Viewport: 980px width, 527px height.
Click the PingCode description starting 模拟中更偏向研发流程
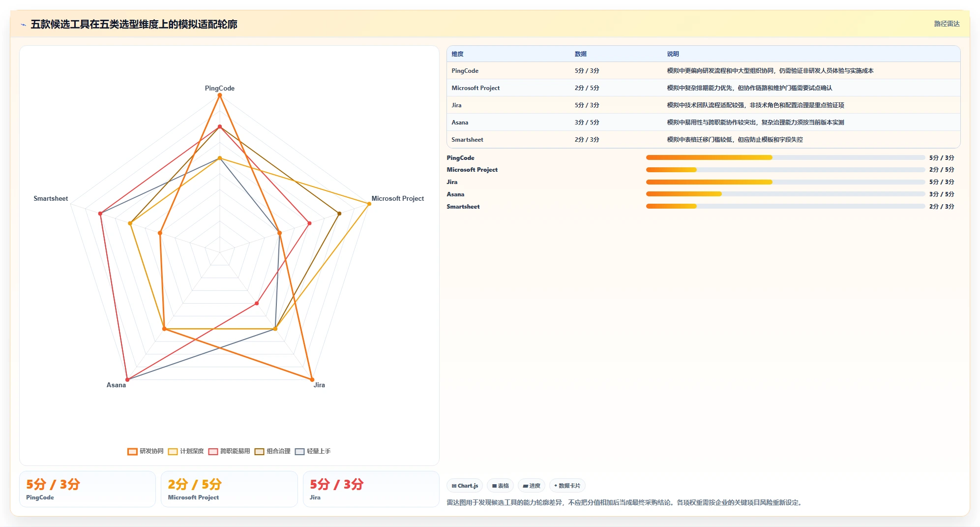770,71
